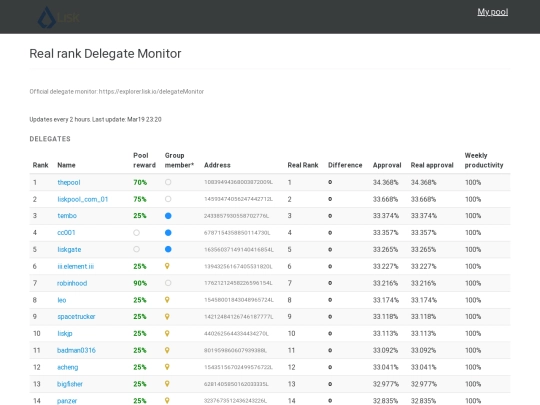Click the blue group dot for cc001
The width and height of the screenshot is (540, 405).
click(x=168, y=233)
